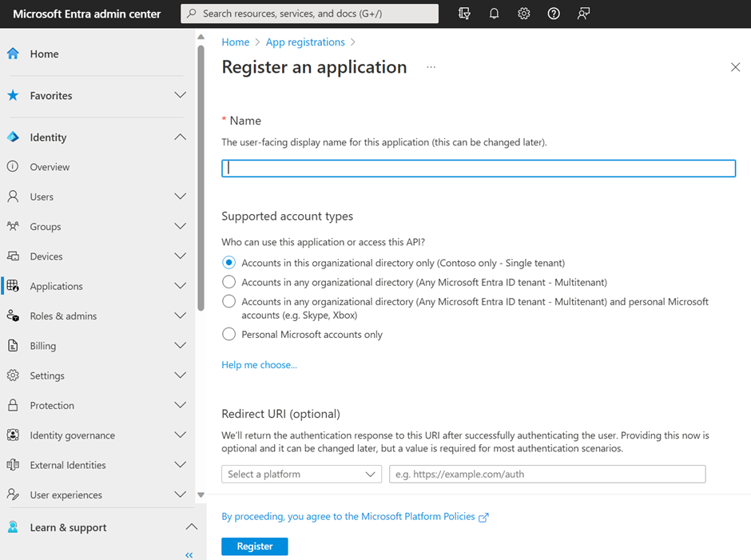This screenshot has width=751, height=560.
Task: Open the settings gear in top bar
Action: (523, 14)
